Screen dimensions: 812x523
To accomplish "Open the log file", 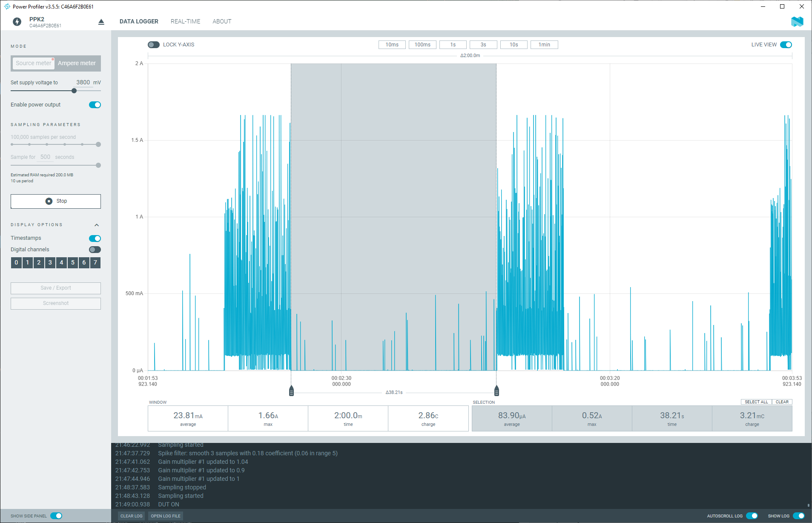I will click(x=166, y=516).
